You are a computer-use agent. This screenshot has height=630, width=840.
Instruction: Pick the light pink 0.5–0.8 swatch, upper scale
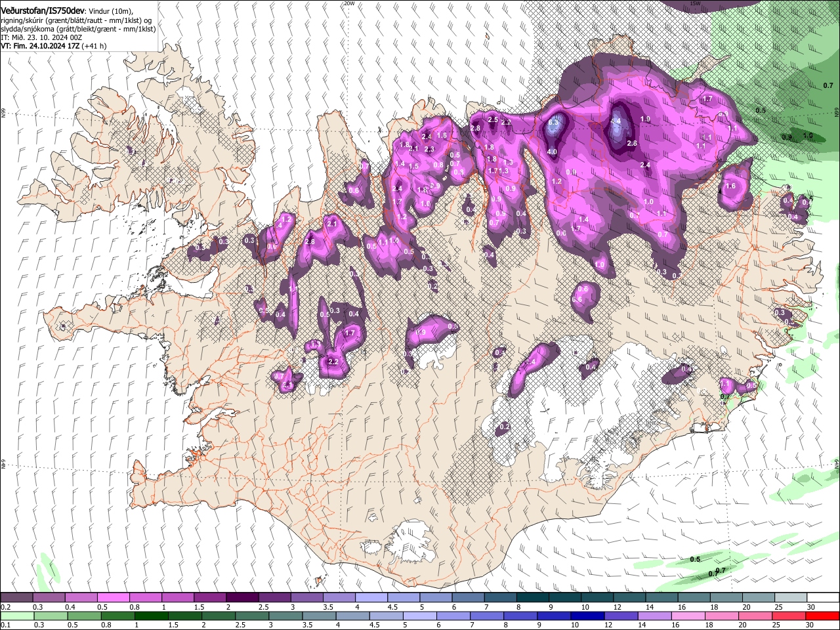point(113,597)
